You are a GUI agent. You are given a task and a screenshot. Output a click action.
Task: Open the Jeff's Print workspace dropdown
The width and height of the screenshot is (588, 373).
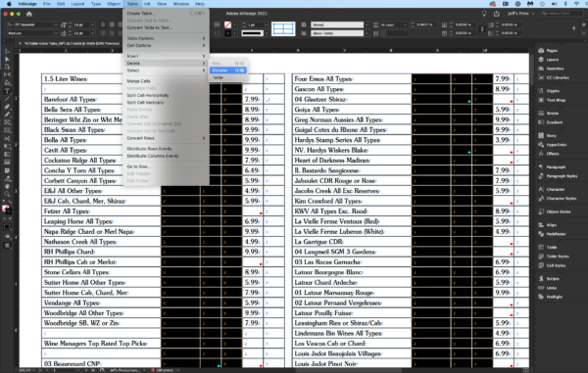[x=520, y=14]
